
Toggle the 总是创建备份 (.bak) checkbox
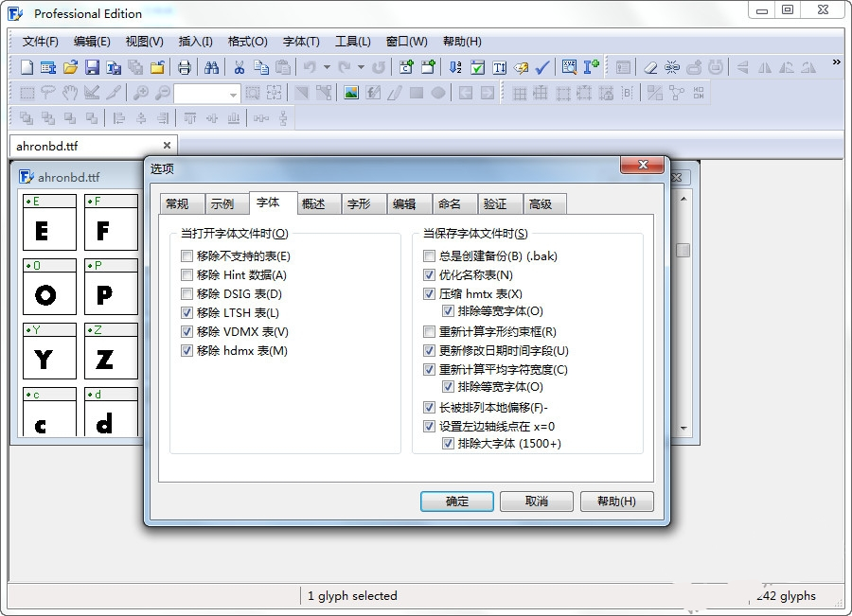point(429,255)
